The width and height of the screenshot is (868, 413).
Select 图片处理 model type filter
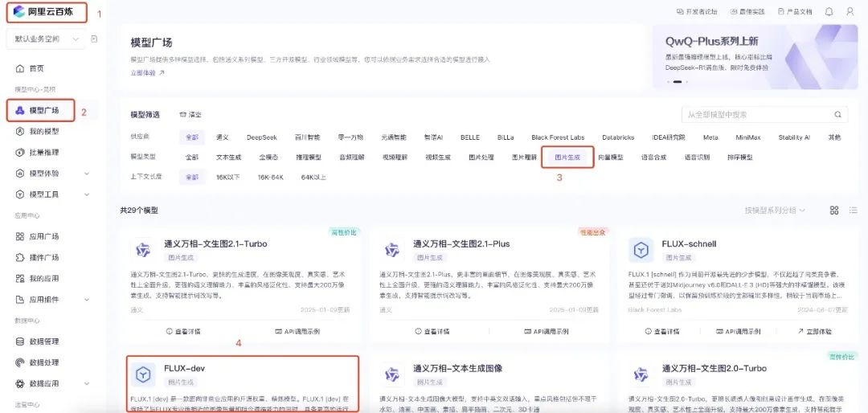point(481,157)
